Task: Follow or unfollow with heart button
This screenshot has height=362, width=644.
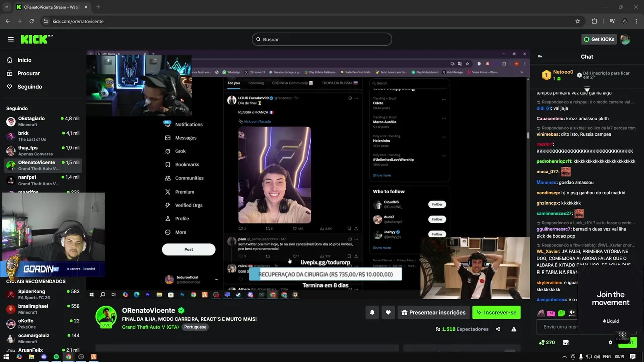Action: pos(388,312)
